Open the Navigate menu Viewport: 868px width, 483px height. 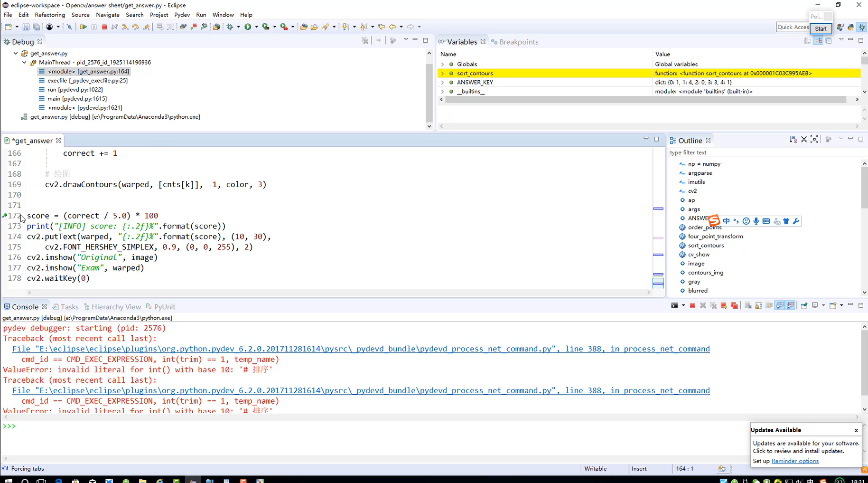coord(108,15)
